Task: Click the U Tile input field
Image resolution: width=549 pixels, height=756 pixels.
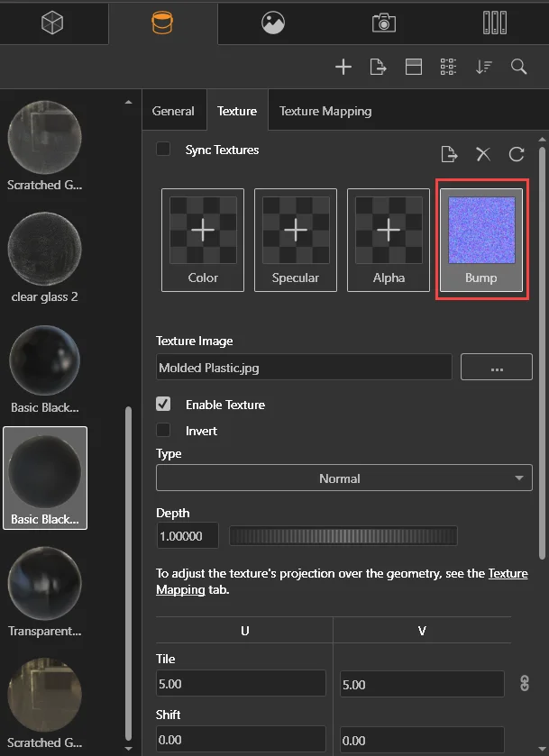Action: coord(241,684)
